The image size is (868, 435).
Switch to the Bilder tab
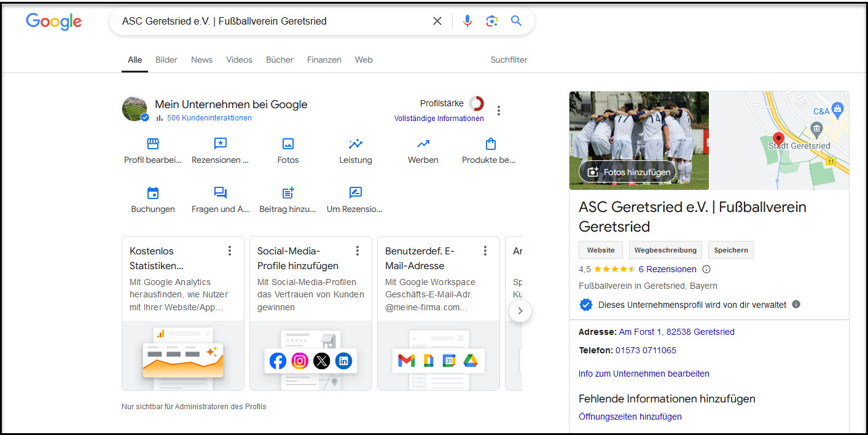pos(166,60)
